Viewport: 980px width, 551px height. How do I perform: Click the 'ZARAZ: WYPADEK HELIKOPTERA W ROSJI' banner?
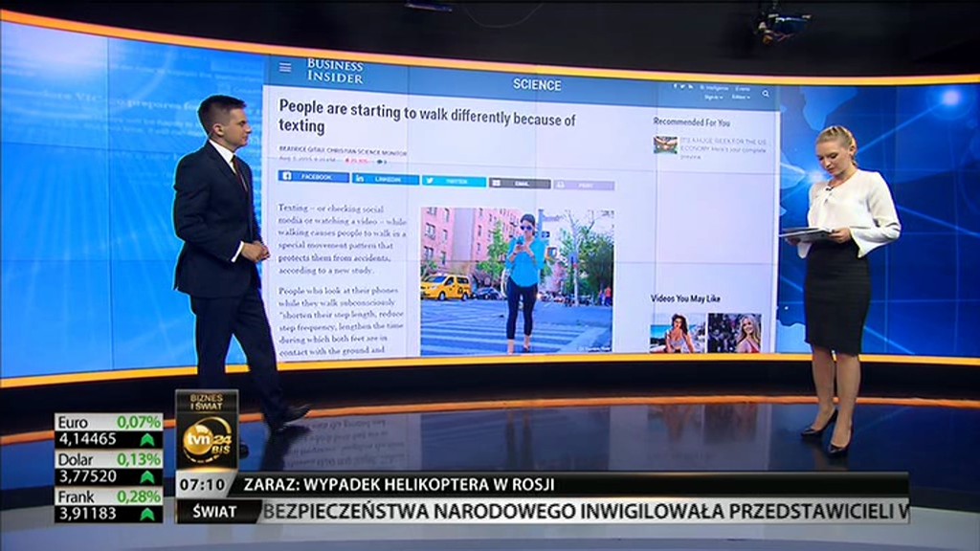(x=399, y=484)
